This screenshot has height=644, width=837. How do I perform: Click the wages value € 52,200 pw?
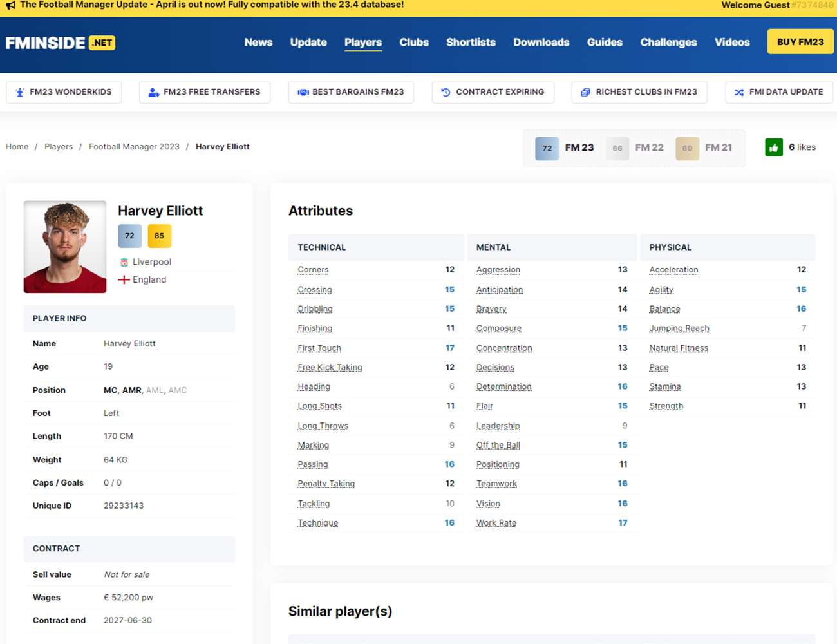129,598
